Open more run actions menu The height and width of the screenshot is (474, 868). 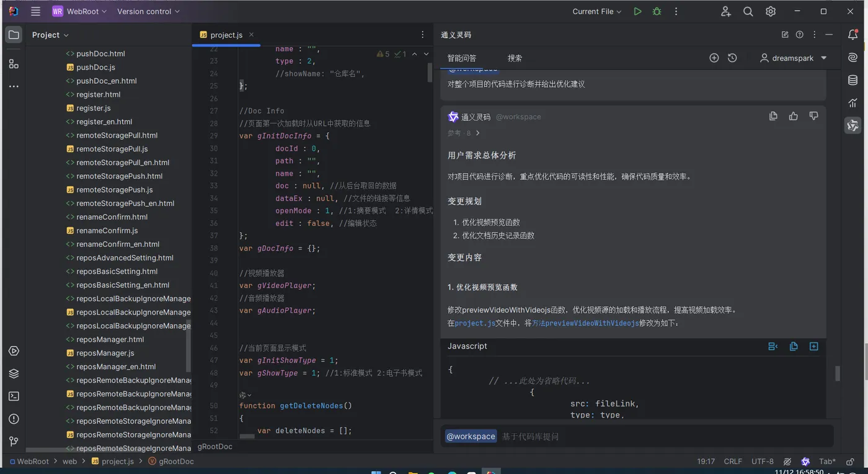(x=676, y=11)
